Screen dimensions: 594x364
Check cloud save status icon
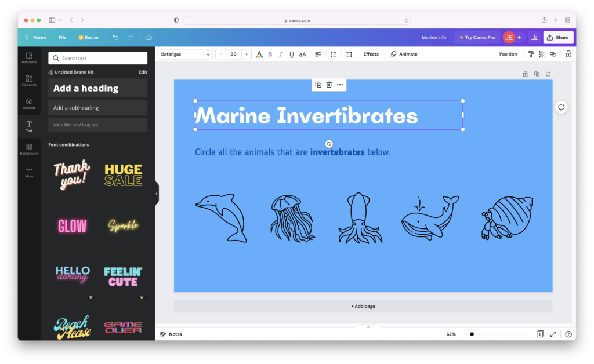point(148,38)
